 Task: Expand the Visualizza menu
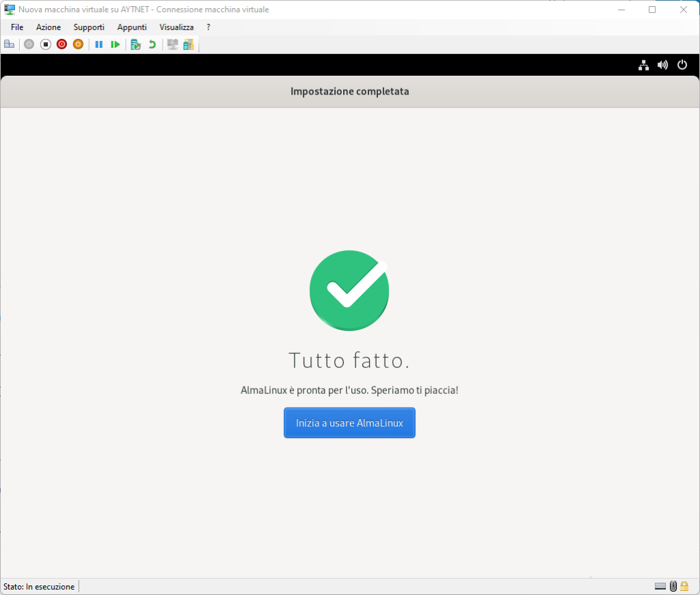click(x=176, y=27)
